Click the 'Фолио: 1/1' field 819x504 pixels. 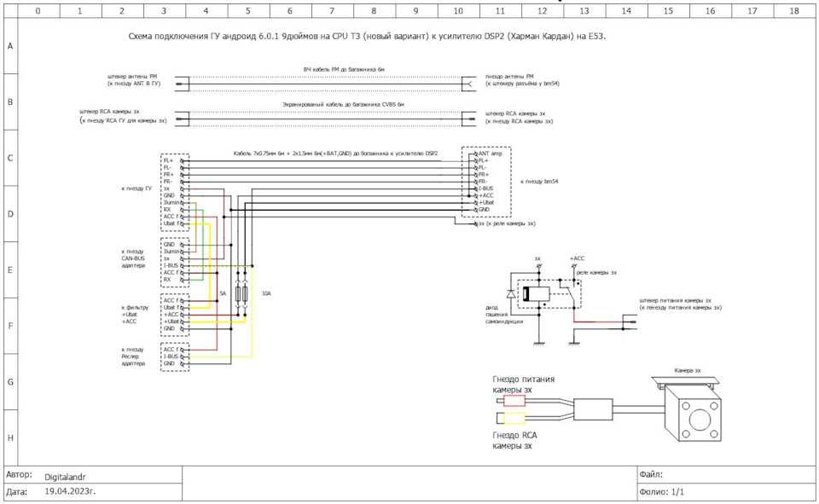click(x=661, y=492)
